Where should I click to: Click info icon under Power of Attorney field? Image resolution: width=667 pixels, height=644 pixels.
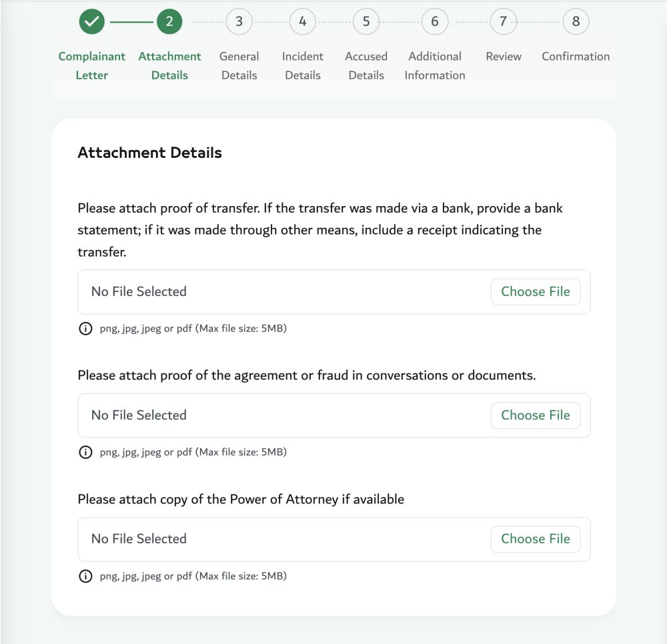pyautogui.click(x=85, y=577)
